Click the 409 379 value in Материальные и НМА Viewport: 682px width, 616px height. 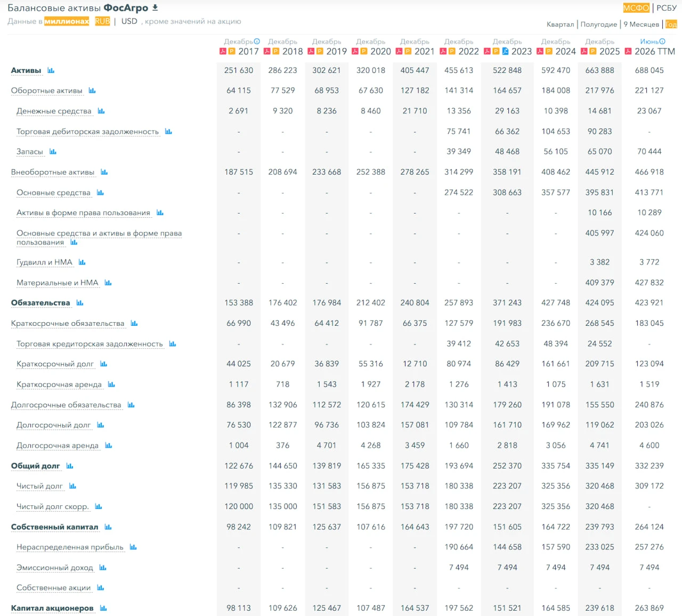point(600,283)
